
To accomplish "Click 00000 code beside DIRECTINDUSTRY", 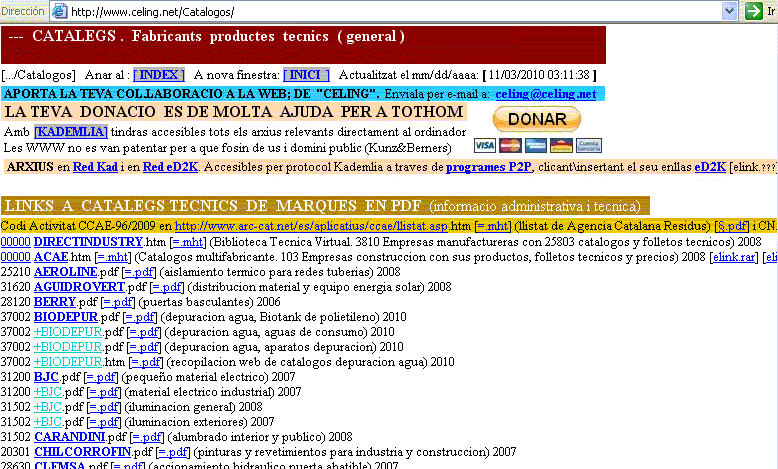I will point(15,242).
